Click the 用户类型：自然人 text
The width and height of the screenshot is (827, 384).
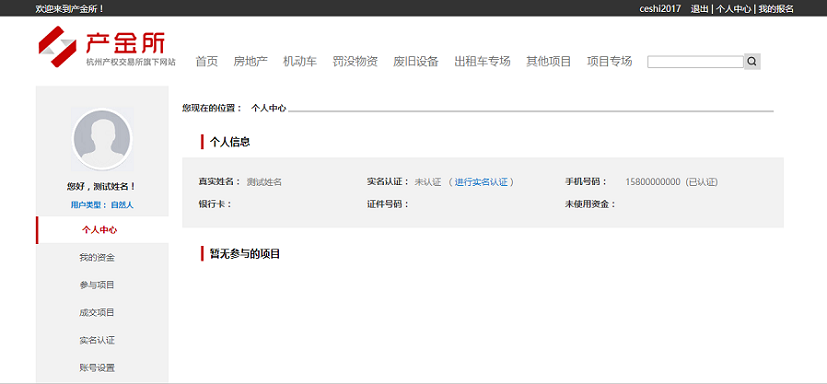pyautogui.click(x=102, y=205)
